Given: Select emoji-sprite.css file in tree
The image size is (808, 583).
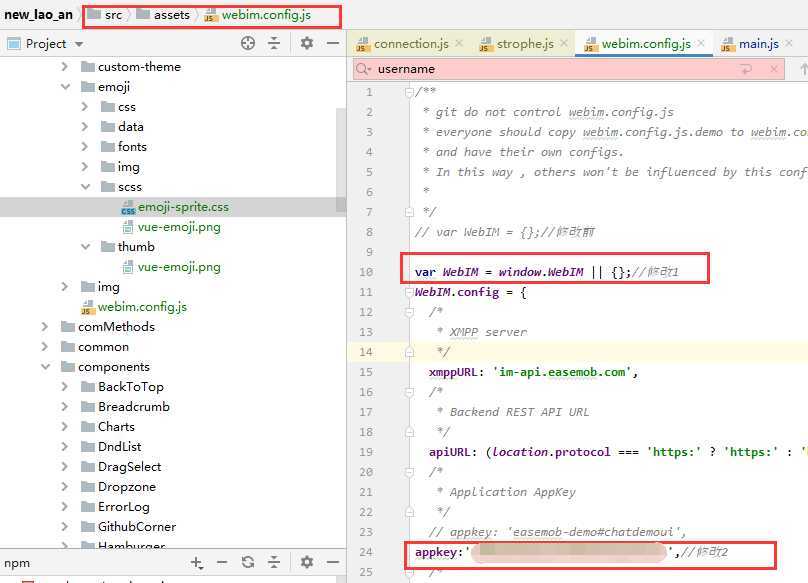Looking at the screenshot, I should pyautogui.click(x=183, y=207).
